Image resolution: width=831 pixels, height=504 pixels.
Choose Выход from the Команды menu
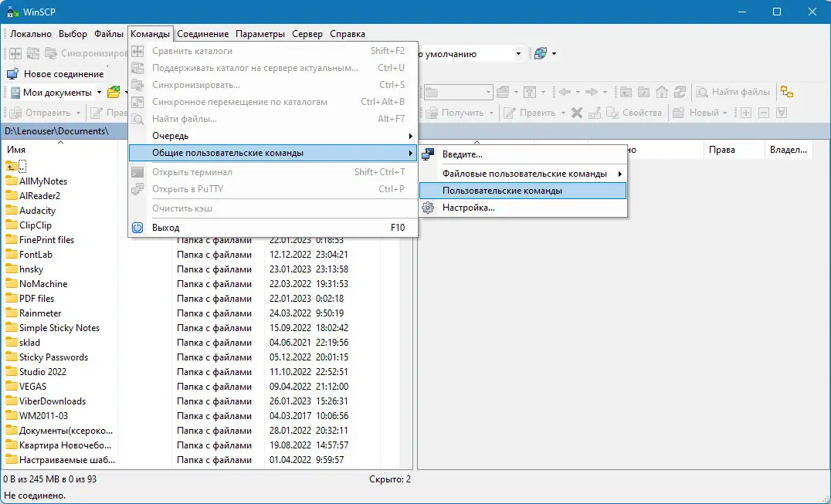click(273, 228)
